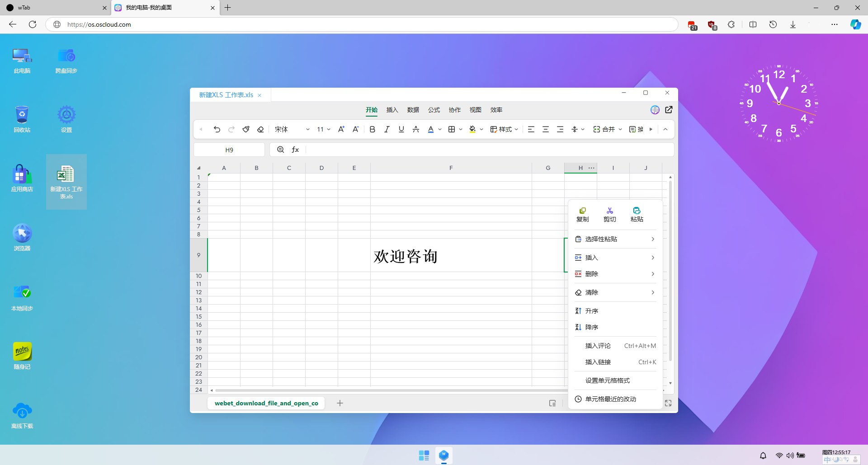Center align cell text
This screenshot has width=868, height=465.
[x=546, y=129]
